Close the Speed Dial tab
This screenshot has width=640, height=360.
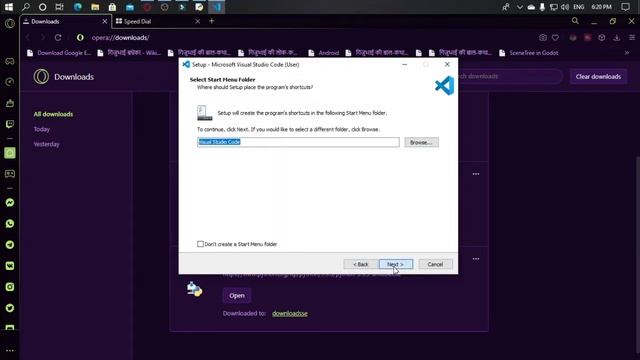[x=198, y=21]
